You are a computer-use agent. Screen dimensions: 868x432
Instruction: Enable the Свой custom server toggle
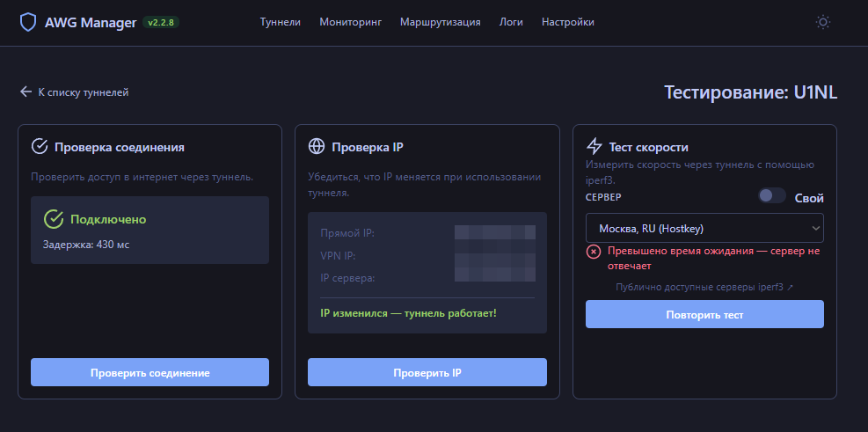click(771, 197)
